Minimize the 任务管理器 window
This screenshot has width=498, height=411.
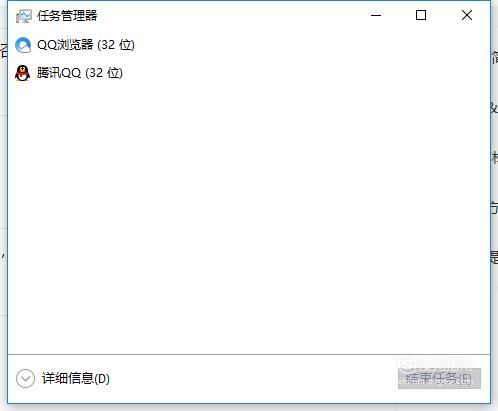pyautogui.click(x=376, y=15)
